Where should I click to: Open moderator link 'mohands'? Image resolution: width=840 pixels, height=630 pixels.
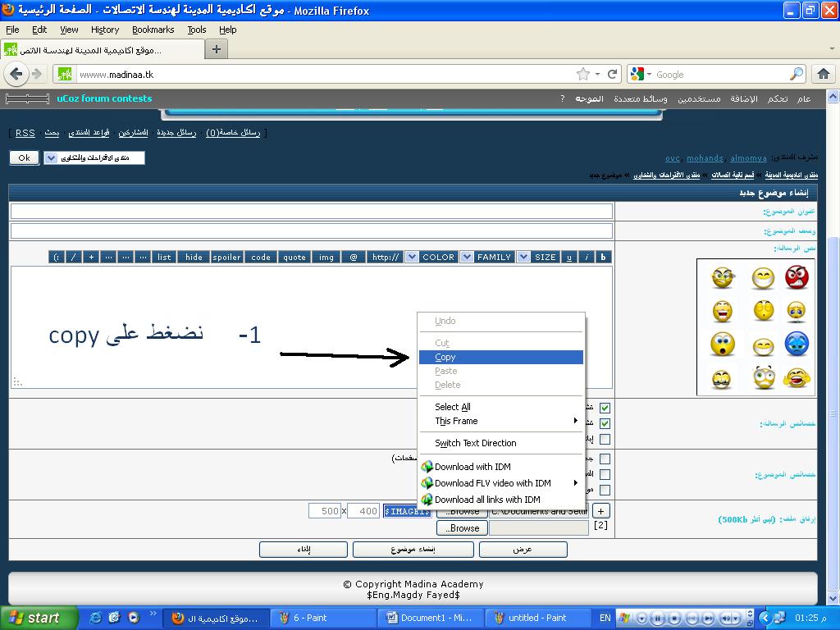point(705,158)
